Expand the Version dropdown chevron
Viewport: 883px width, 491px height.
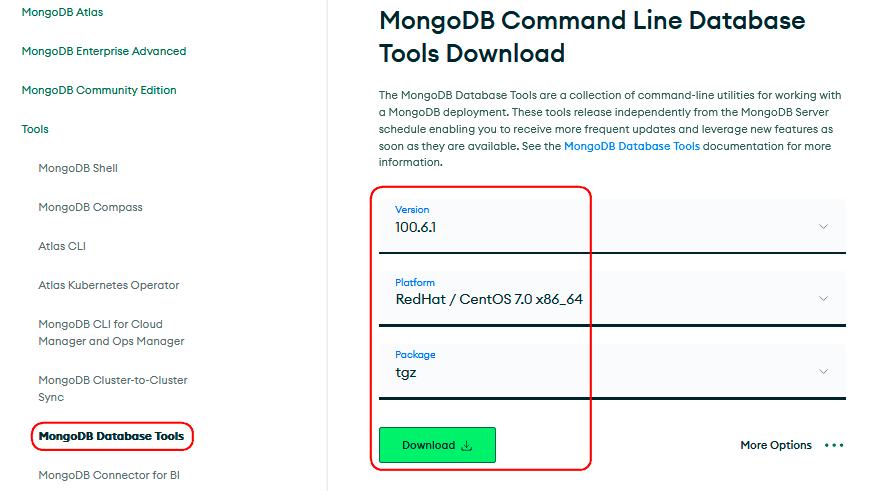(x=823, y=226)
